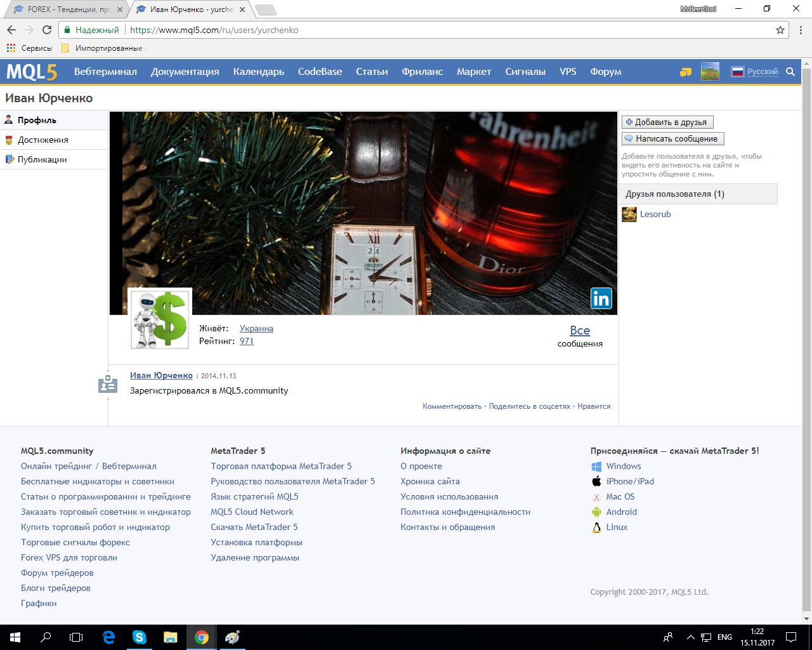
Task: Open the Lesorub friend link
Action: click(x=655, y=215)
